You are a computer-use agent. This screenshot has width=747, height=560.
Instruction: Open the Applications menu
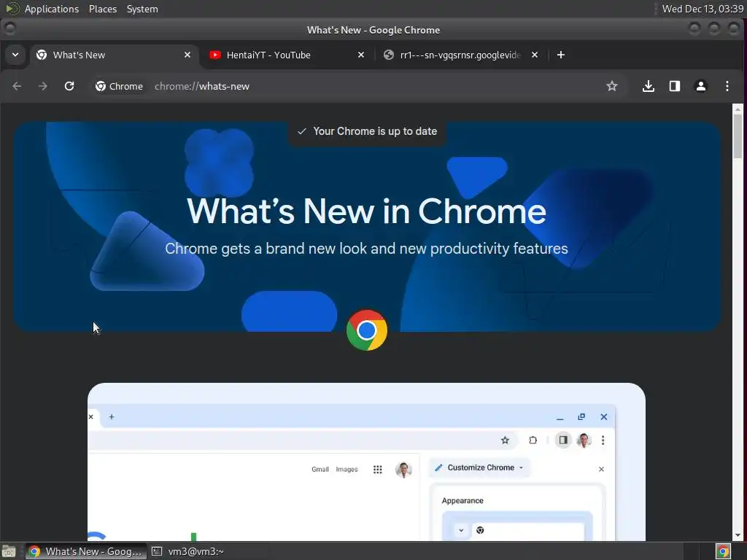(52, 9)
